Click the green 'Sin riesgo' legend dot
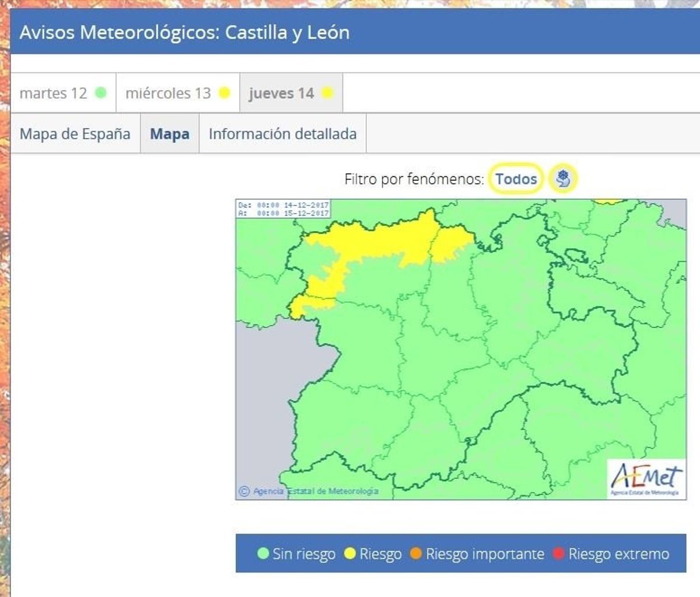Viewport: 700px width, 597px height. coord(263,553)
